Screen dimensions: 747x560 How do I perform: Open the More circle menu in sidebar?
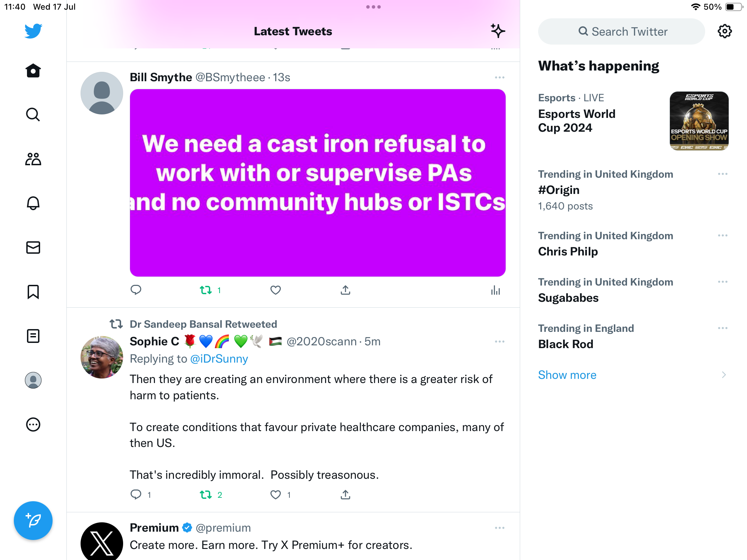point(33,424)
